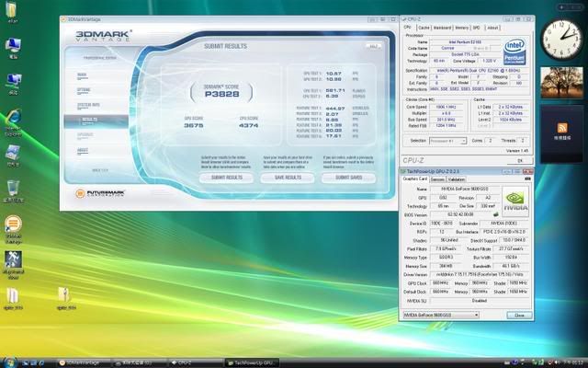Click the SAVE RESULTS button

point(288,178)
